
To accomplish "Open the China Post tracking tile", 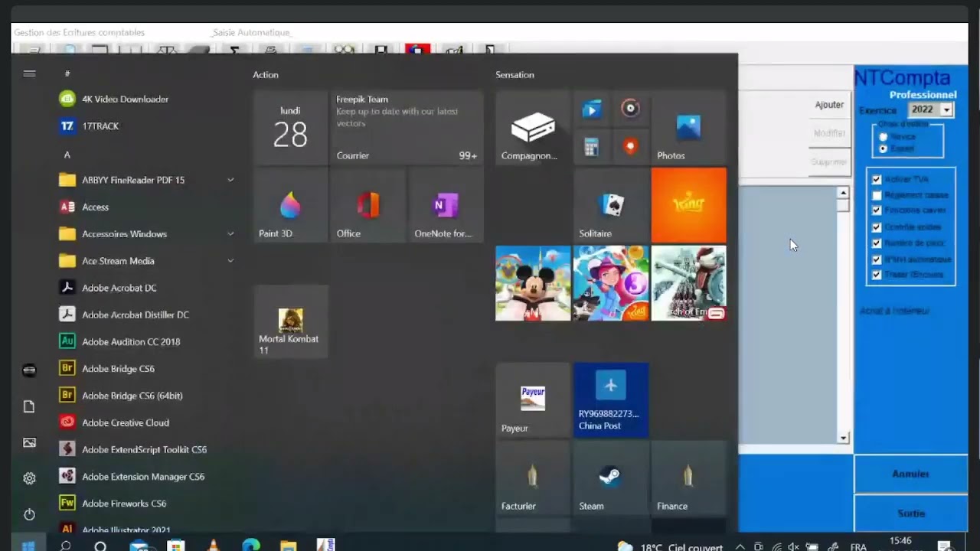I will (611, 400).
